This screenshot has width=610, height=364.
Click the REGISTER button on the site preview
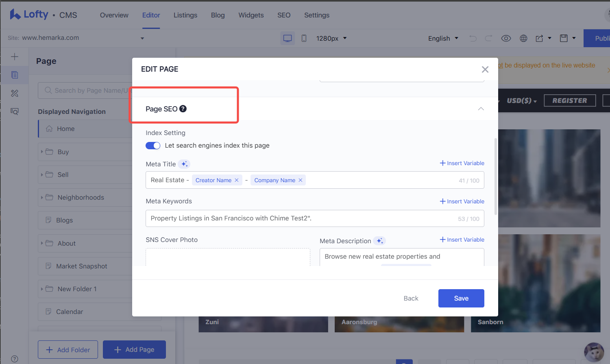pyautogui.click(x=570, y=100)
